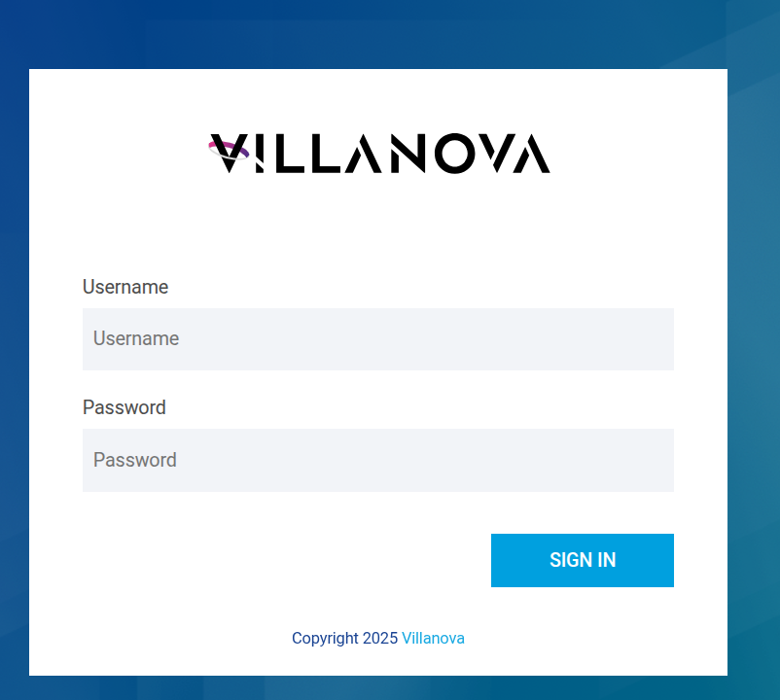
Task: Click the Username placeholder text
Action: (136, 338)
